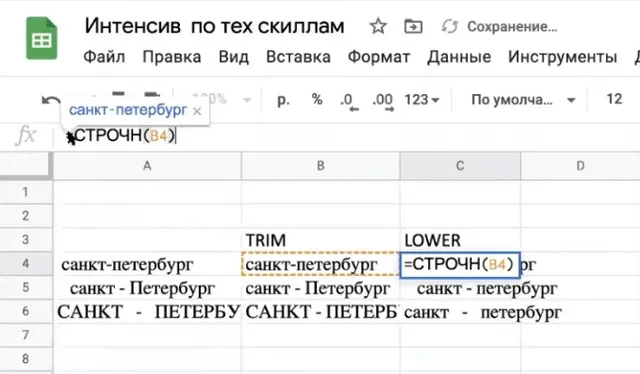Set font size field showing 12
This screenshot has width=640, height=374.
pos(614,99)
